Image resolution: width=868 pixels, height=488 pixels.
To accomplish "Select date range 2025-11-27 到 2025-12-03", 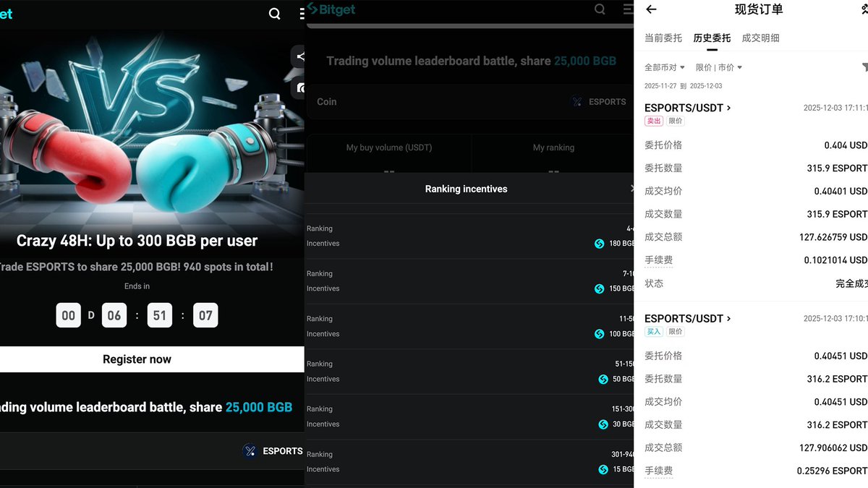I will pyautogui.click(x=683, y=86).
